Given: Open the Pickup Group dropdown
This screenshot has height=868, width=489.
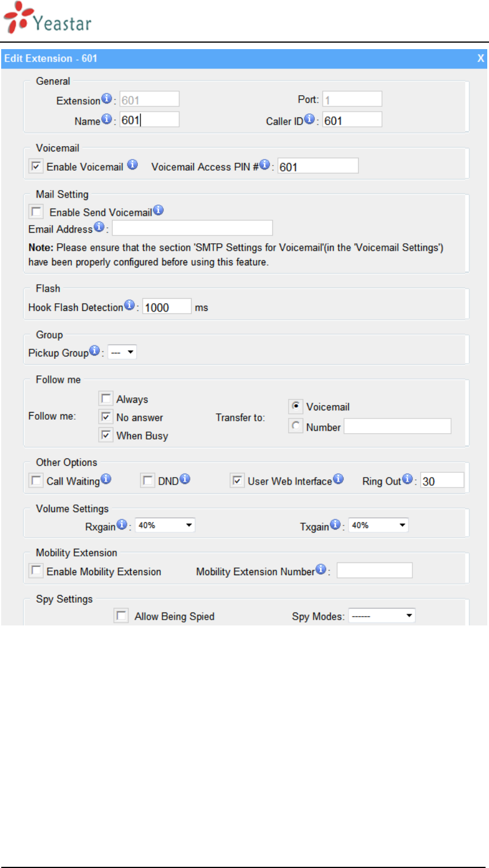Looking at the screenshot, I should pos(122,352).
